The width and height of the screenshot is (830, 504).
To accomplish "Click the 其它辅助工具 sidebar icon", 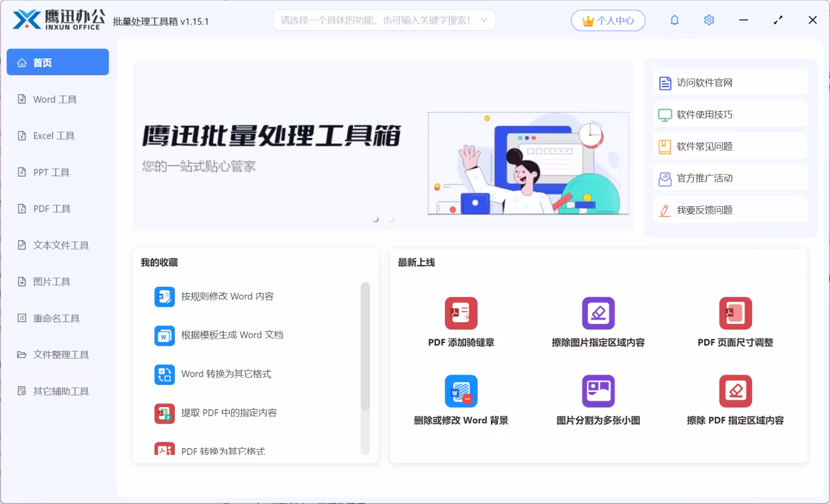I will tap(22, 391).
